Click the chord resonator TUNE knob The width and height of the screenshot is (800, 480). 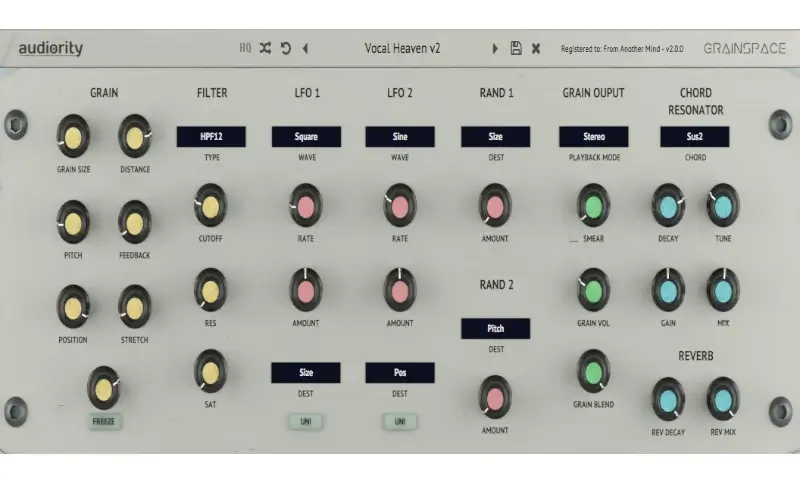coord(723,207)
